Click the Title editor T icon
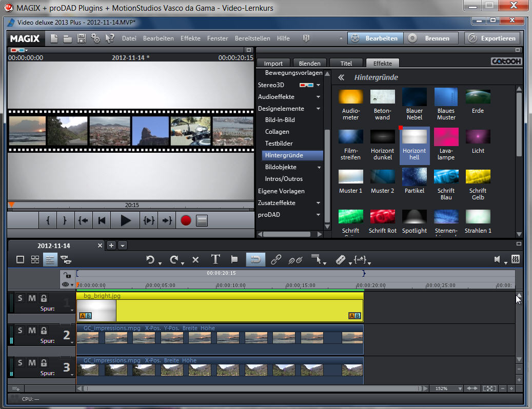Image resolution: width=532 pixels, height=409 pixels. click(x=215, y=260)
